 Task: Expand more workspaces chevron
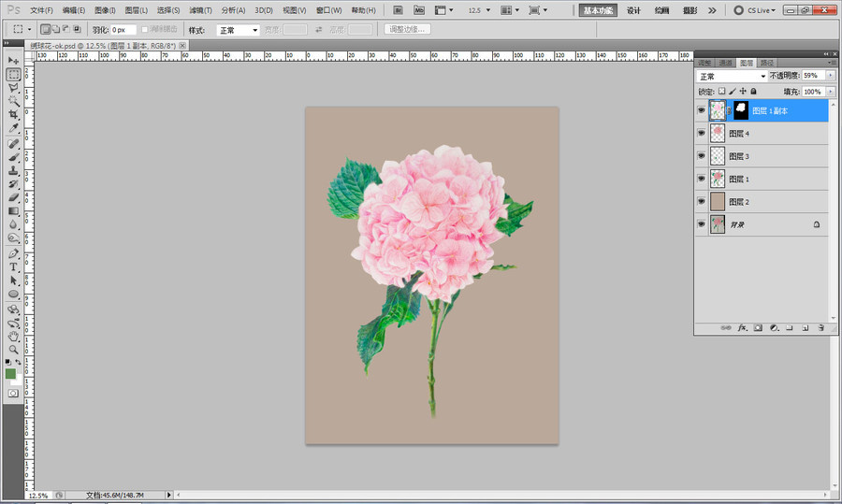pyautogui.click(x=712, y=10)
